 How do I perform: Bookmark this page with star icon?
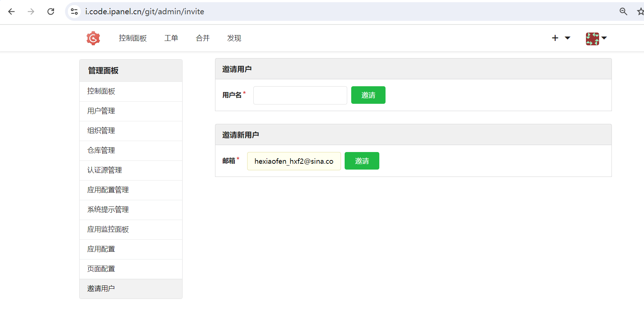(x=640, y=12)
